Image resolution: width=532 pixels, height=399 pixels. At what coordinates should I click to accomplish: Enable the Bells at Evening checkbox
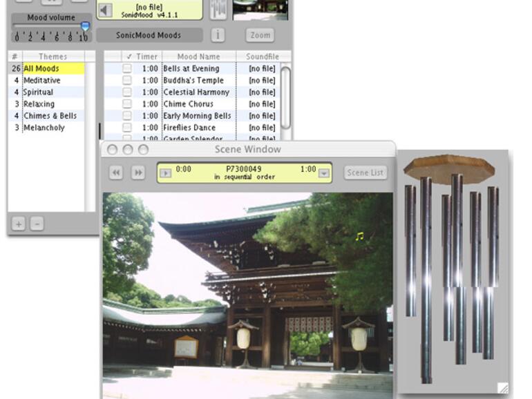(127, 69)
